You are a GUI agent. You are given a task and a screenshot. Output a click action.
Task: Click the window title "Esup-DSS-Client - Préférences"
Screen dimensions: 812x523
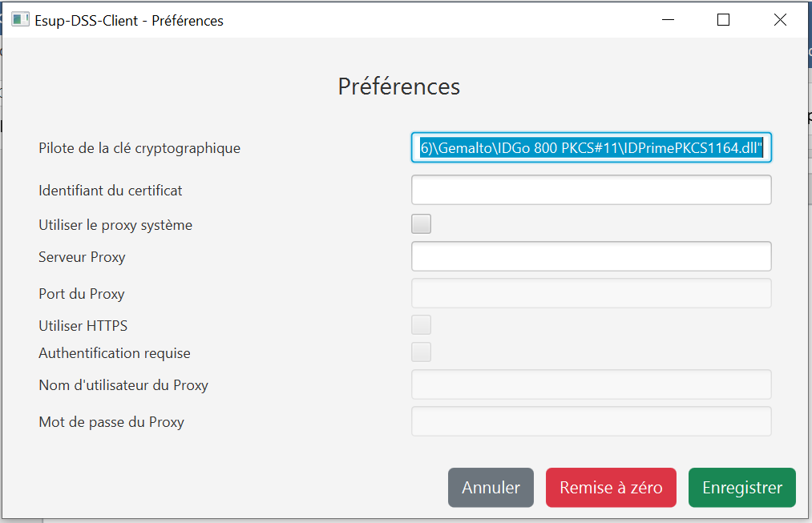pyautogui.click(x=129, y=21)
